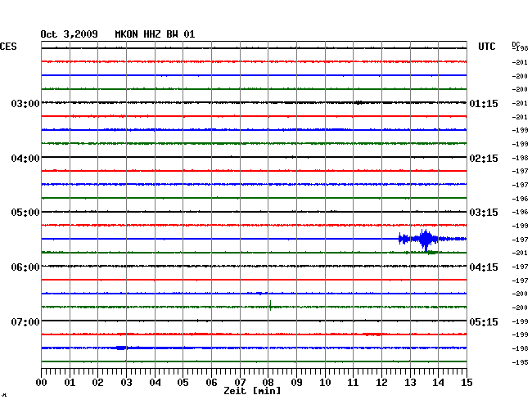Click the "UTC" column header
This screenshot has height=404, width=532.
pos(486,47)
